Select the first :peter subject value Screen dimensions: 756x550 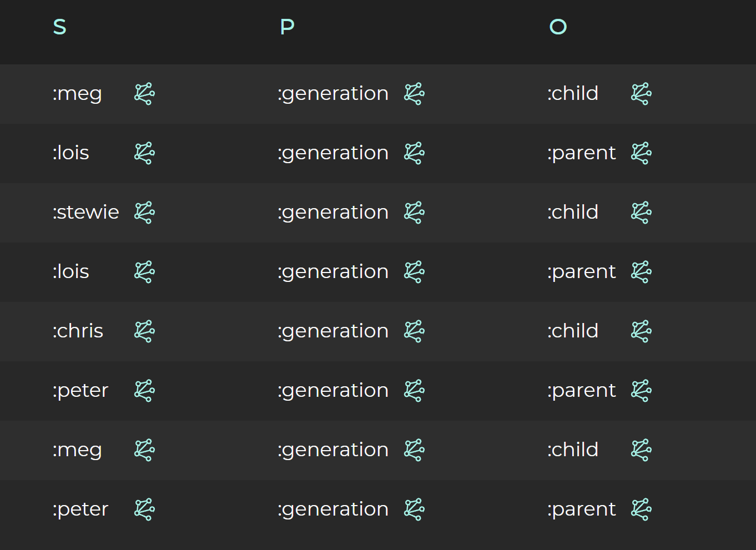click(80, 391)
